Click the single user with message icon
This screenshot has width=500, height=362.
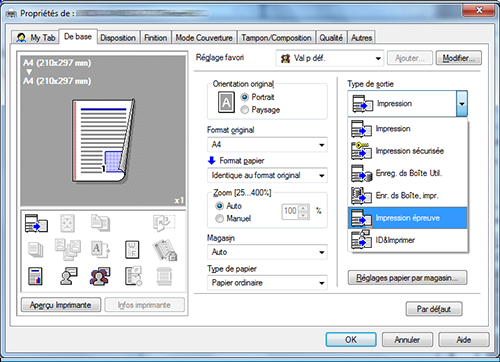68,276
